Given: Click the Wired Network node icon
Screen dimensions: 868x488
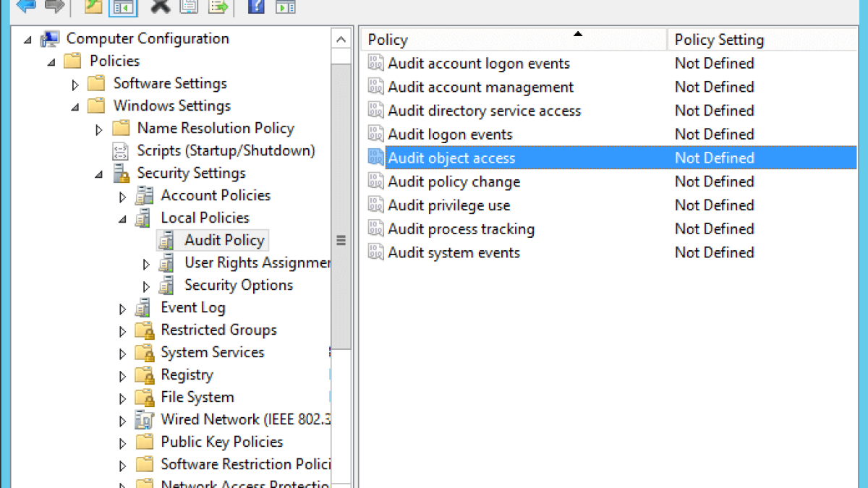Looking at the screenshot, I should point(143,420).
